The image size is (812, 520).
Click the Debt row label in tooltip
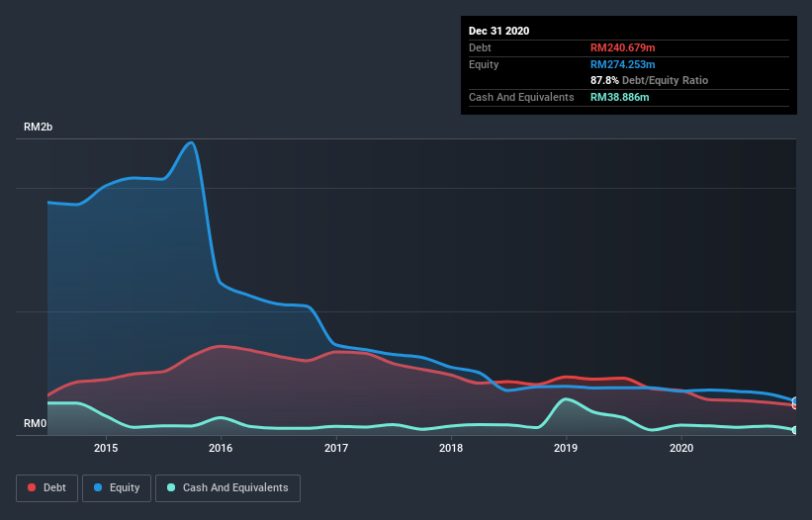pyautogui.click(x=480, y=47)
